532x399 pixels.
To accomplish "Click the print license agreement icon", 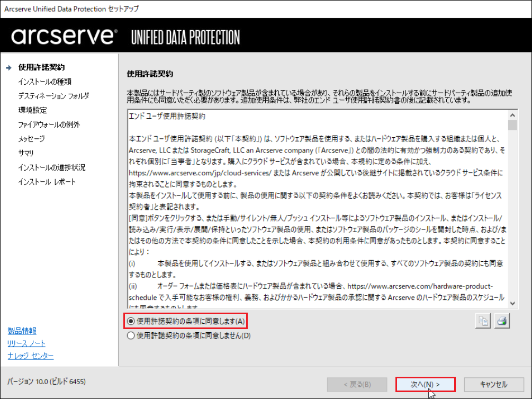I will (502, 321).
